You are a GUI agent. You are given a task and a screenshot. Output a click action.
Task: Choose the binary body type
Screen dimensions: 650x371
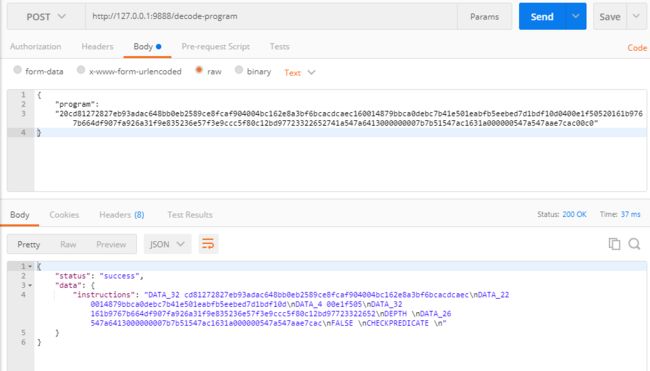(239, 70)
